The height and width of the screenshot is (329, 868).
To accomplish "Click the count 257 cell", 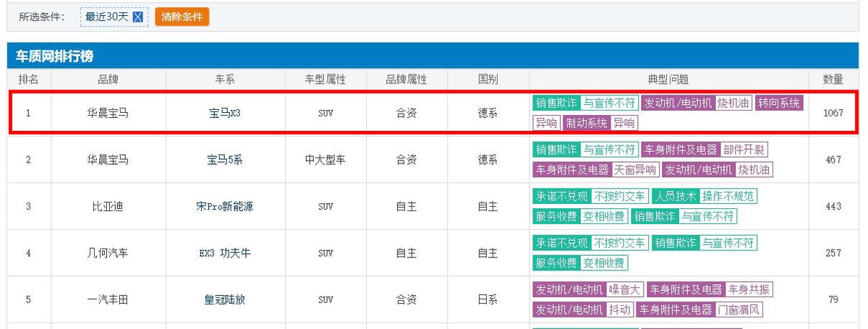I will click(x=833, y=253).
